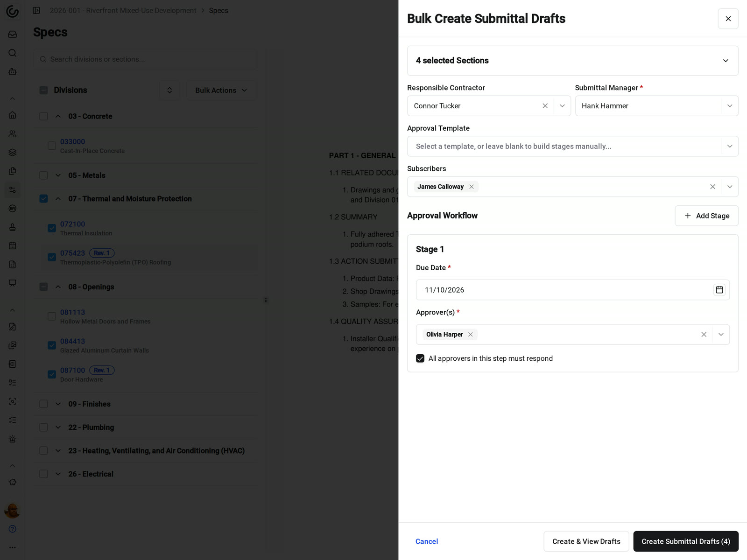Uncheck section 072100 Thermal Insulation
The image size is (747, 560).
click(x=52, y=228)
